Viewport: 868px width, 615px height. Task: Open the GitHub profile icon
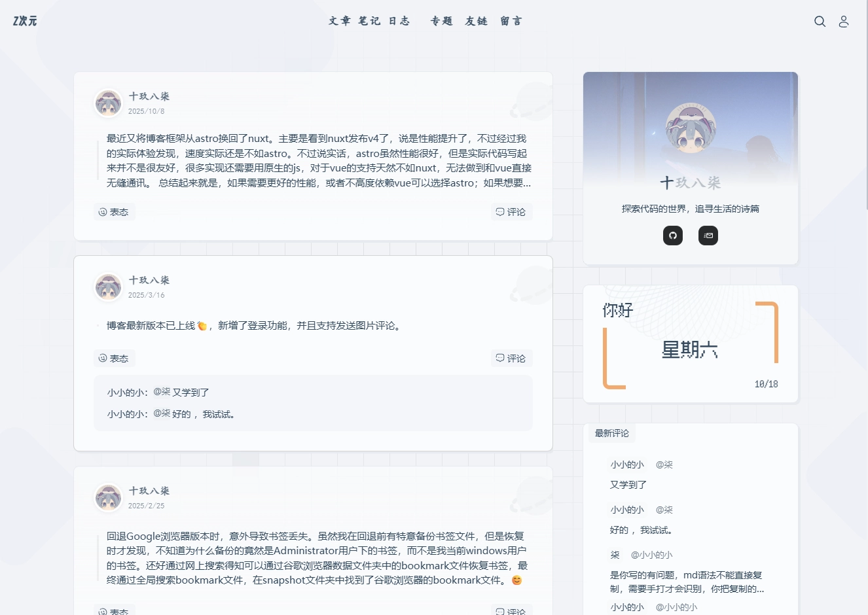pos(673,236)
